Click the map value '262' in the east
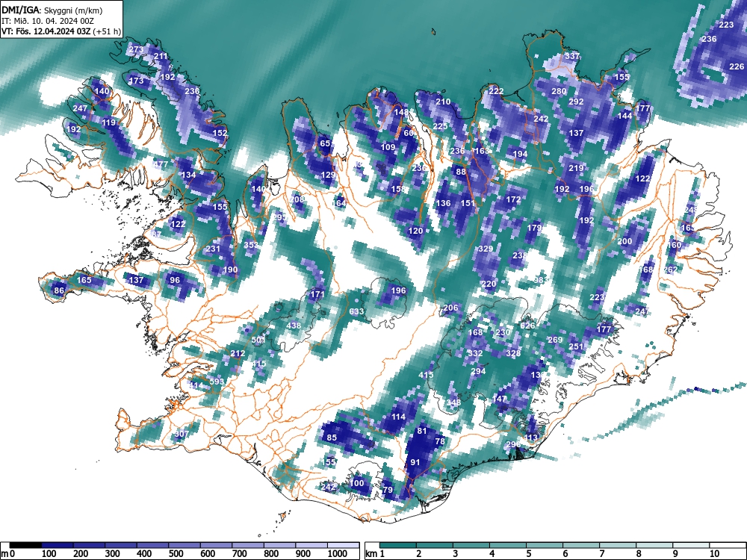The image size is (747, 560). [x=670, y=269]
